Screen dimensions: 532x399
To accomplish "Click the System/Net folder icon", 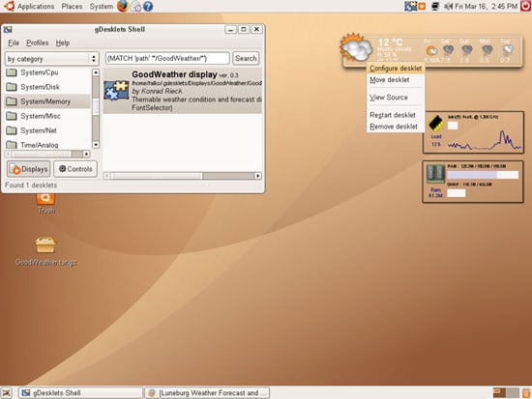I will click(12, 130).
